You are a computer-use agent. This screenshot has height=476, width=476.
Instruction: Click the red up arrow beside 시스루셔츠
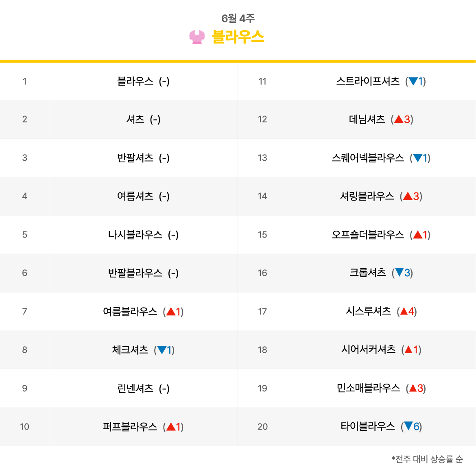pyautogui.click(x=404, y=312)
